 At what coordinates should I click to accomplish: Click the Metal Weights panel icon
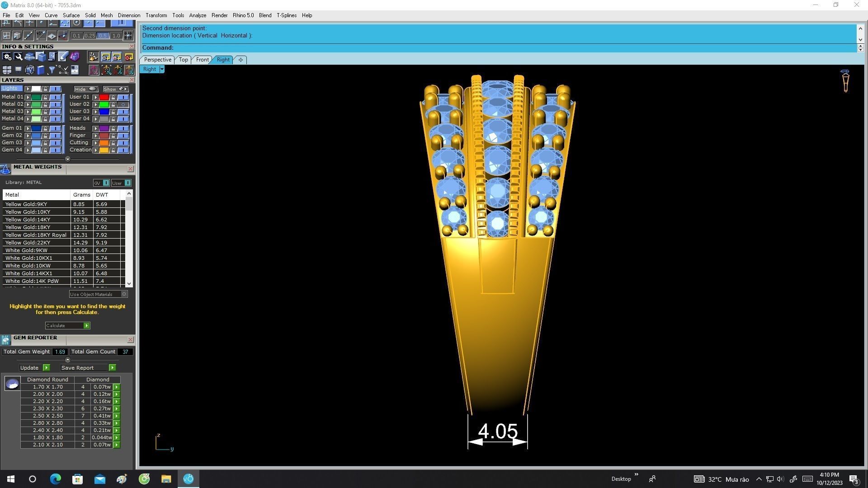click(x=5, y=169)
